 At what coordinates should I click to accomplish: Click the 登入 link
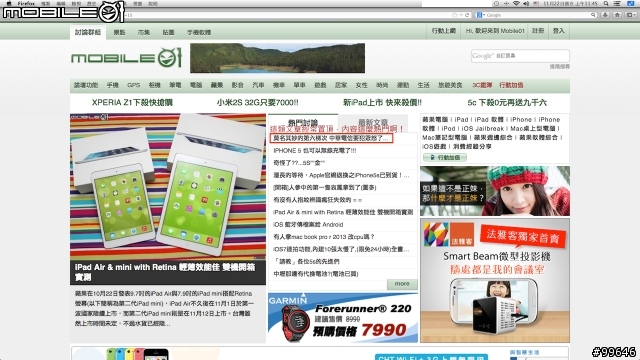click(x=558, y=31)
